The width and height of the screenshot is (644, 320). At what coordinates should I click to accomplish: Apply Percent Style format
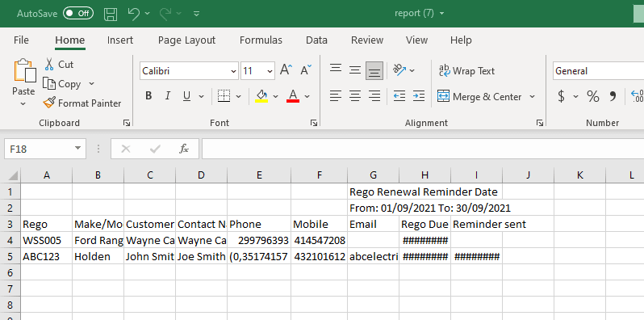tap(592, 96)
